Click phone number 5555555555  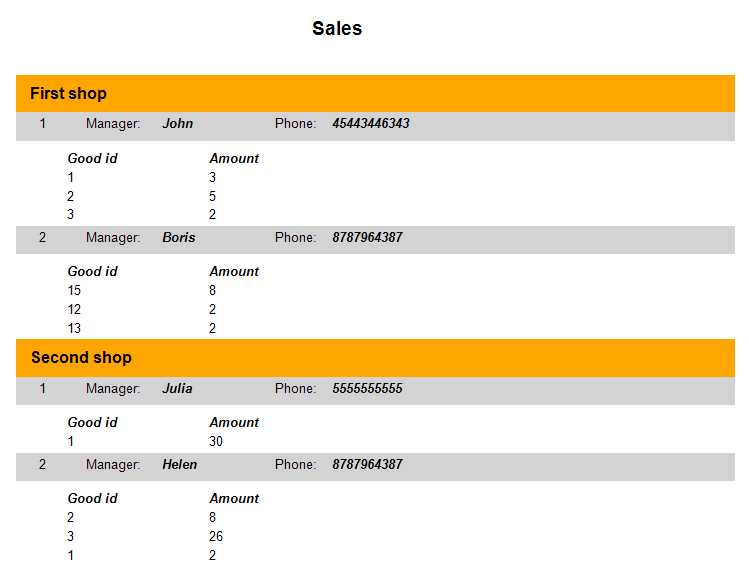click(367, 389)
